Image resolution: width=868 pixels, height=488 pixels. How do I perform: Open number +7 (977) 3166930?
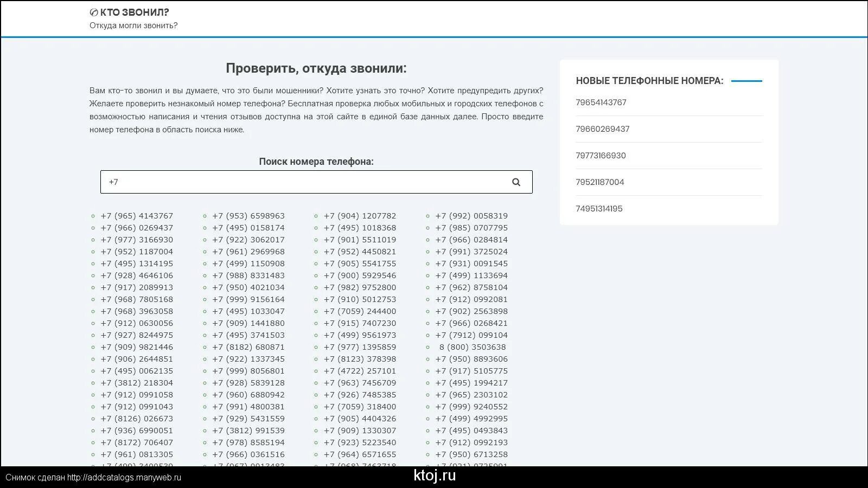tap(137, 240)
